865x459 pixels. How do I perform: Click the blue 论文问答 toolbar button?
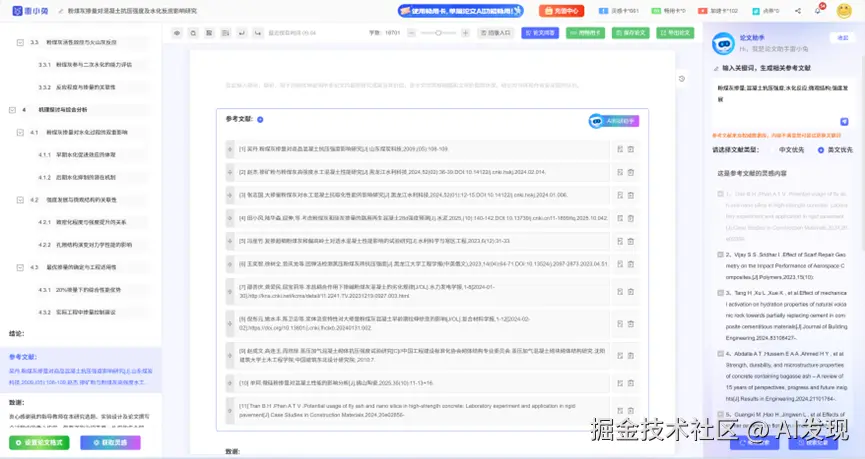[540, 33]
